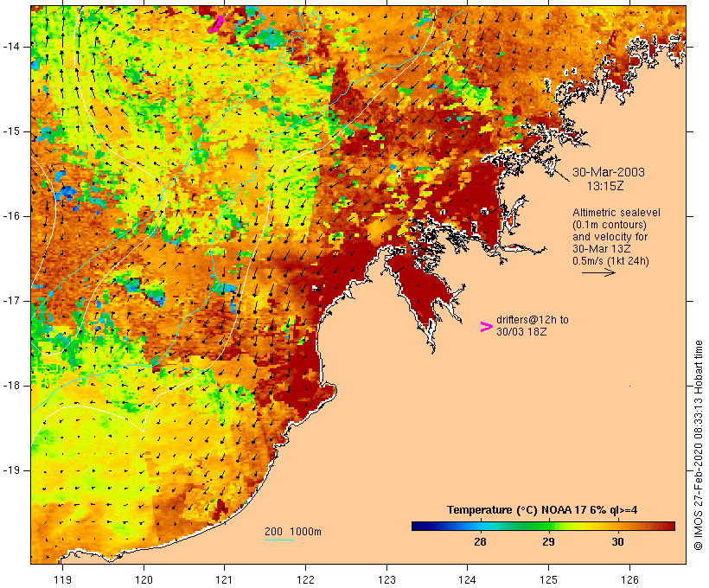Click the drifters@12h legend text

pyautogui.click(x=533, y=326)
